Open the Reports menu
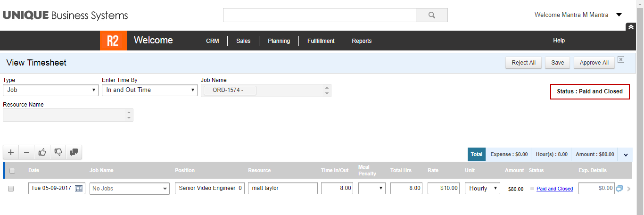Image resolution: width=644 pixels, height=215 pixels. (362, 41)
